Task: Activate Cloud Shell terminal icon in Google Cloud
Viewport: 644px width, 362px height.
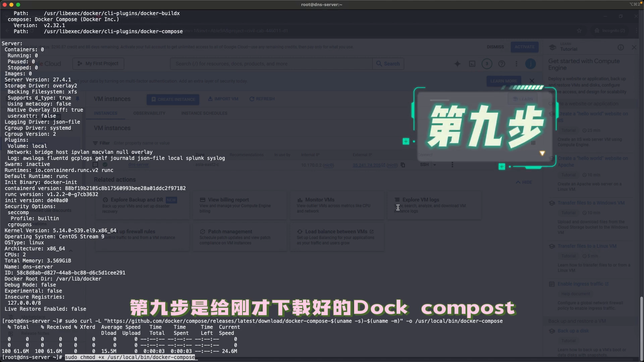Action: coord(472,64)
